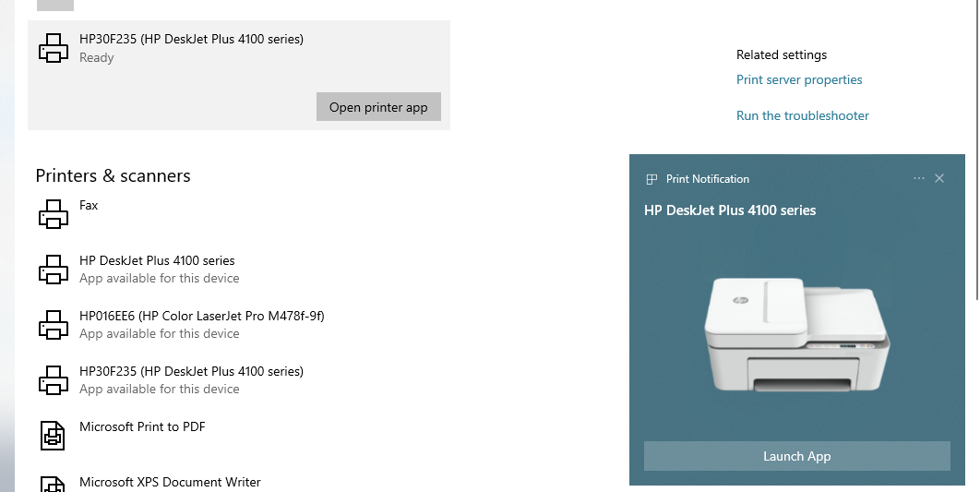This screenshot has width=980, height=492.
Task: Open Print server properties link
Action: click(x=799, y=79)
